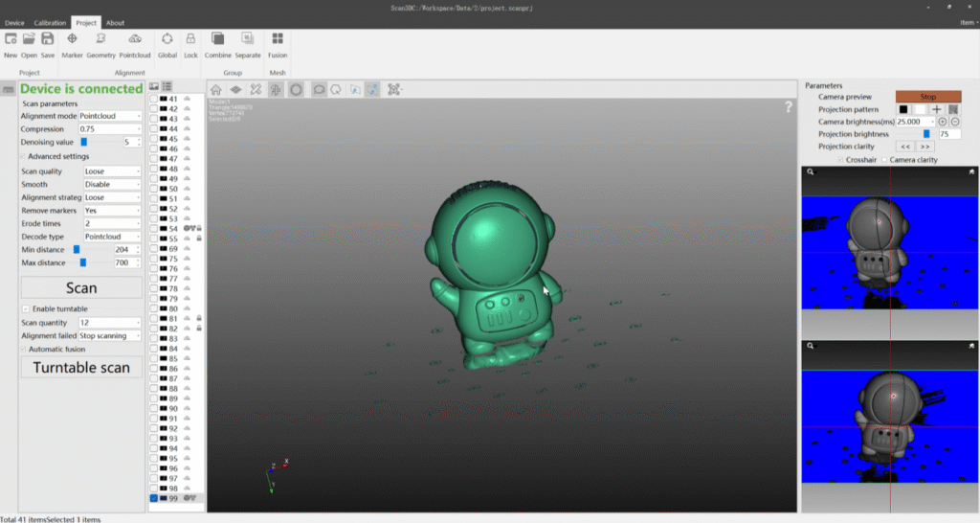Expand the Scan quality dropdown
Viewport: 980px width, 523px height.
click(112, 171)
